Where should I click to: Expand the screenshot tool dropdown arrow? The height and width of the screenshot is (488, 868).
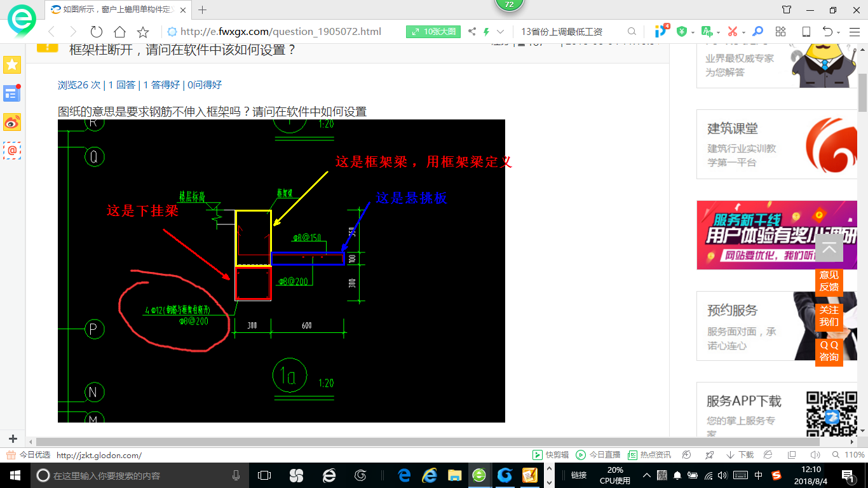(x=743, y=32)
